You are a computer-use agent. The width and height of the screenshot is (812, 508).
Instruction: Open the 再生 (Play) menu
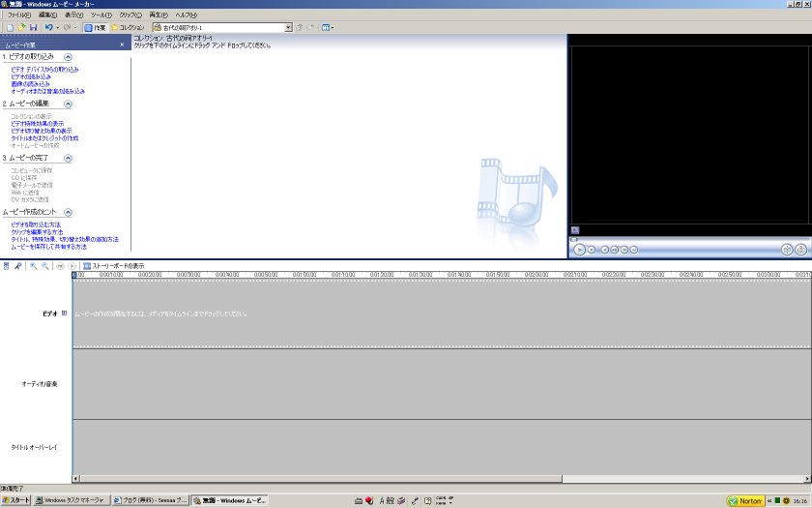point(159,15)
